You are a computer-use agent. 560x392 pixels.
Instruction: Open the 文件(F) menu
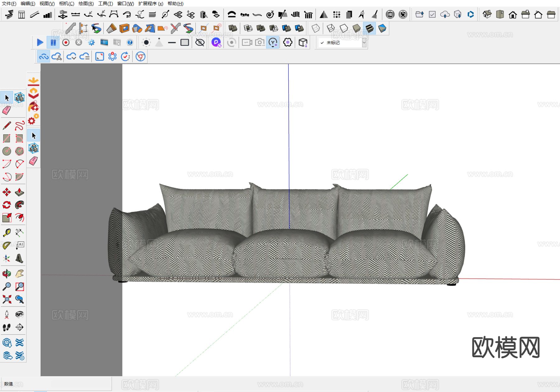pos(9,4)
